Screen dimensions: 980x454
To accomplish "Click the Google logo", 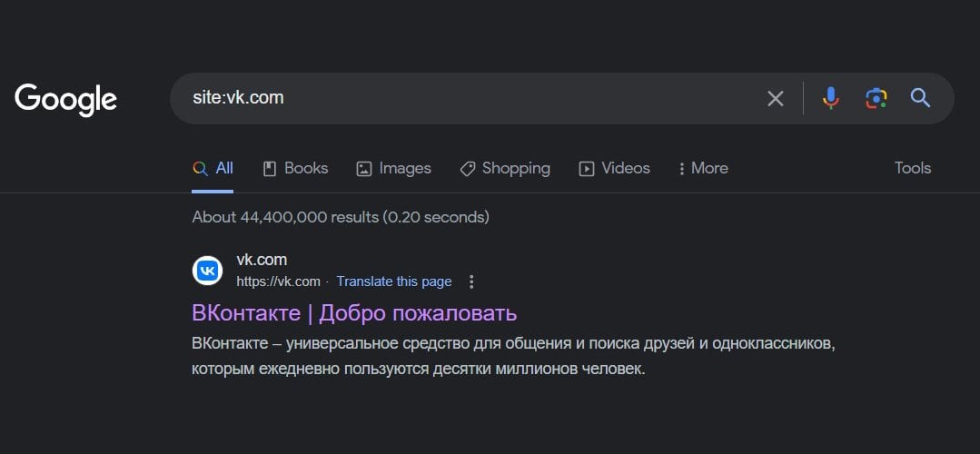I will (x=65, y=99).
